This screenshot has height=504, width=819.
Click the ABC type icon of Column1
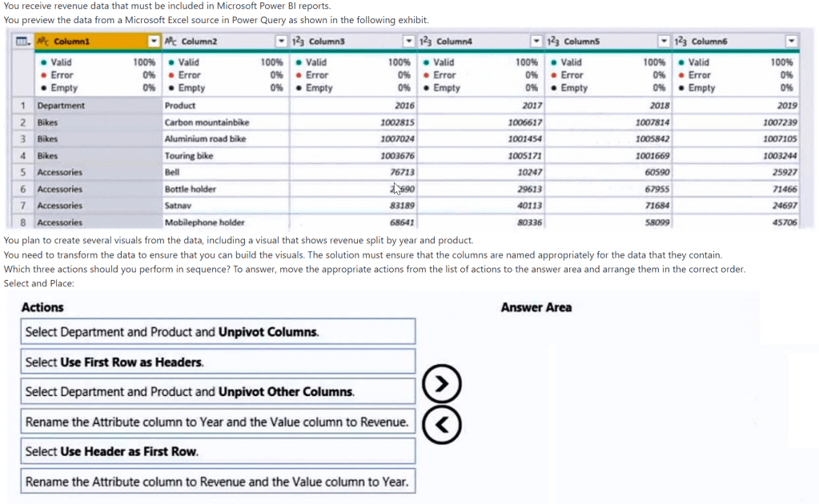[x=43, y=41]
